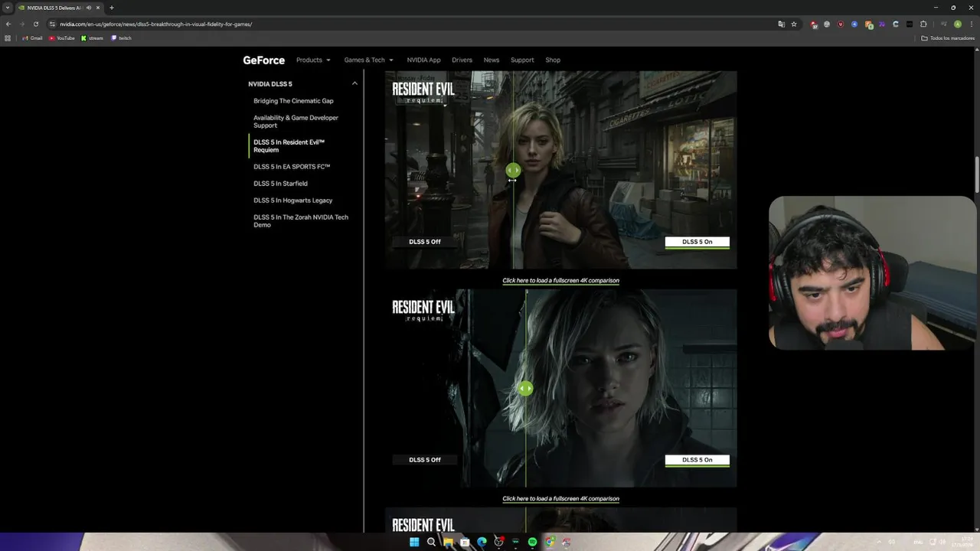
Task: Bookmark this page with star icon
Action: 794,24
